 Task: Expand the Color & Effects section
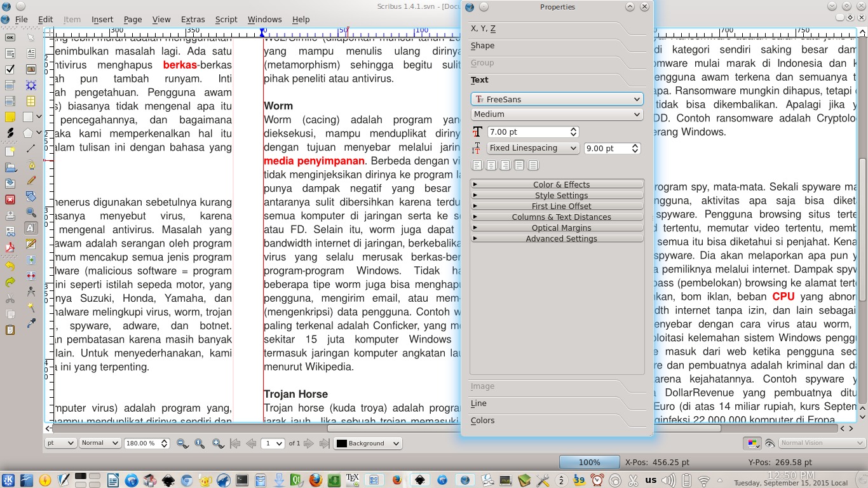pos(560,184)
